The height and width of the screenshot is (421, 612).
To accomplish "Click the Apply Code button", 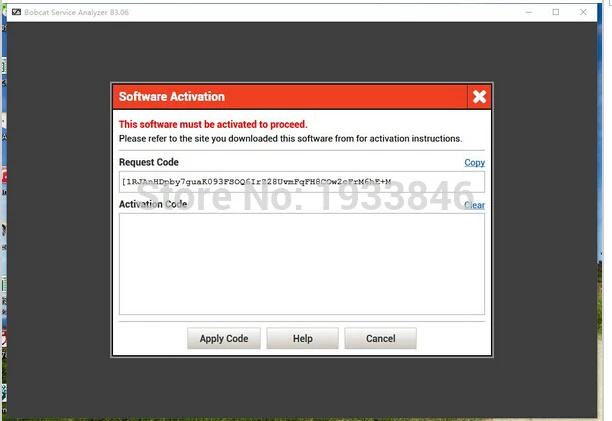I will coord(224,338).
